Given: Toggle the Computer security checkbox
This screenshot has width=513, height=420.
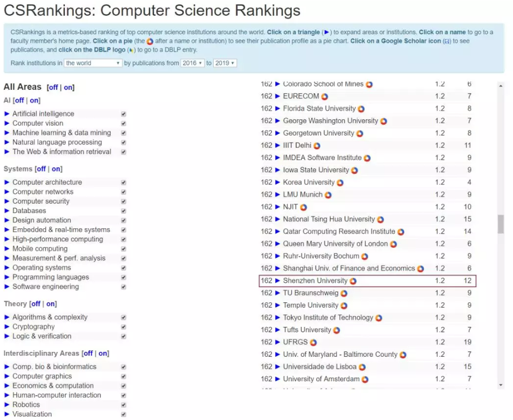Looking at the screenshot, I should point(123,202).
